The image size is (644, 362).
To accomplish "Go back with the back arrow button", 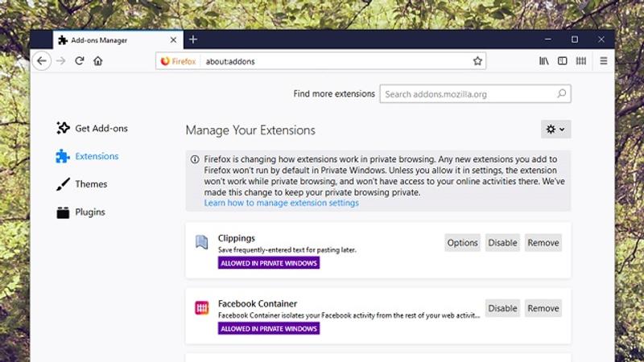I will (42, 61).
